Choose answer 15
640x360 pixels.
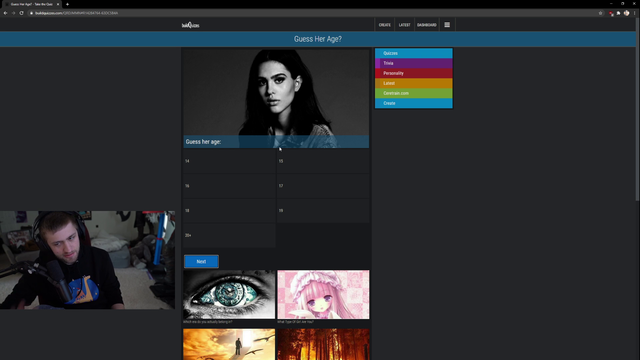click(x=323, y=161)
